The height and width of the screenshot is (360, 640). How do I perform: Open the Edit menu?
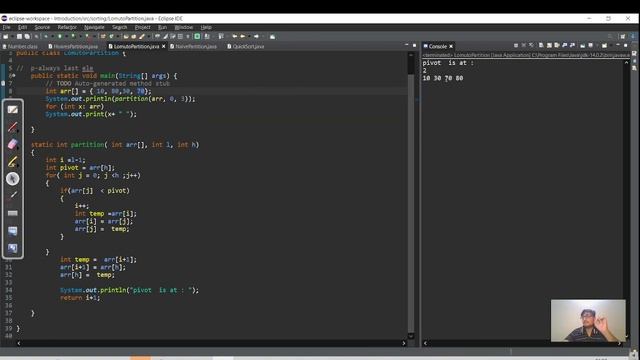(22, 27)
